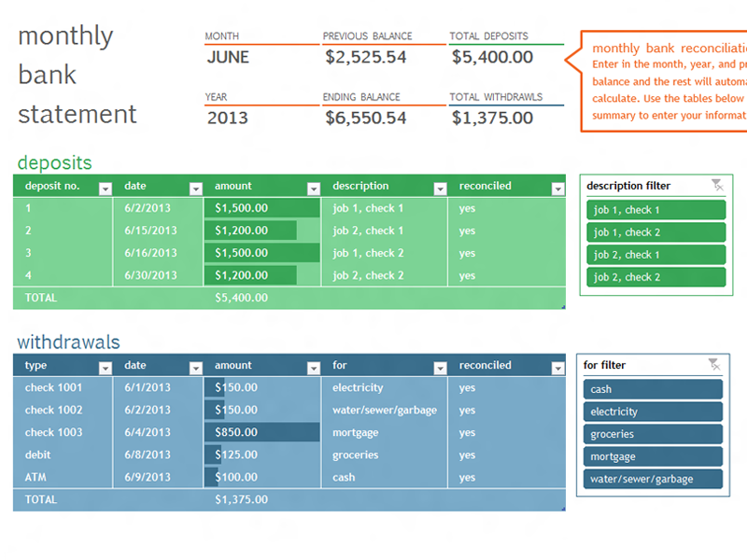Select 'job 1, check 2' slicer button
This screenshot has height=560, width=747.
click(x=656, y=232)
